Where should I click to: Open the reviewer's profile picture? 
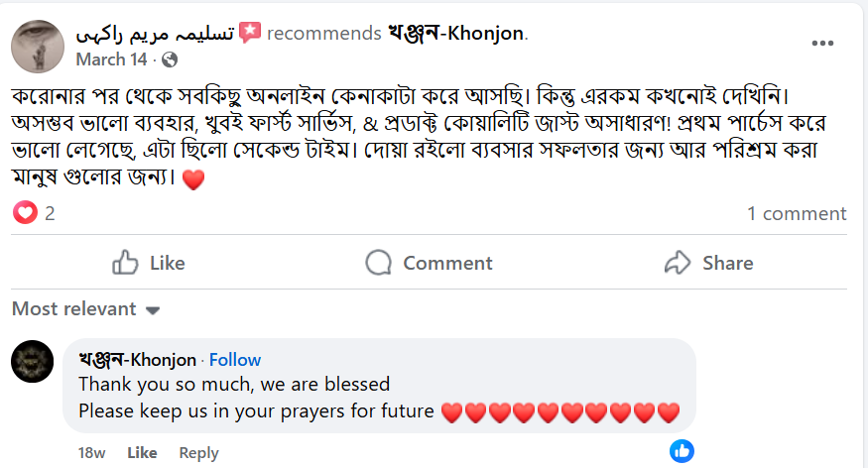[39, 46]
